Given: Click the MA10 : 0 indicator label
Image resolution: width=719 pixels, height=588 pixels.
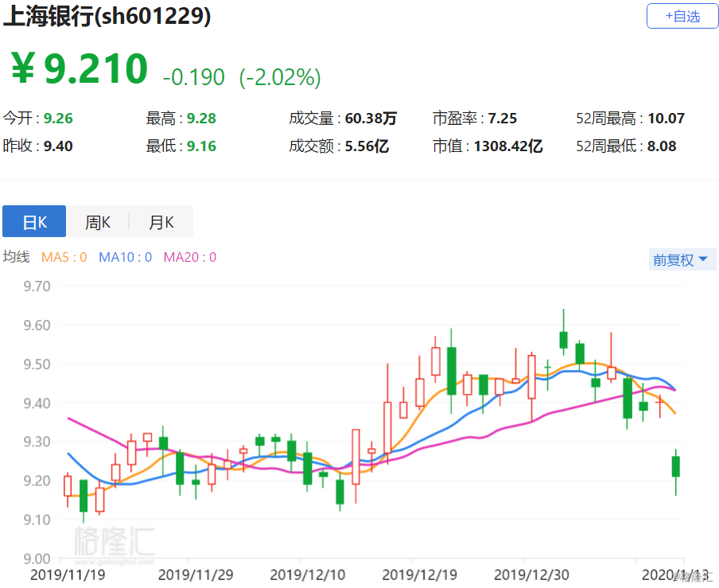Looking at the screenshot, I should pos(125,257).
